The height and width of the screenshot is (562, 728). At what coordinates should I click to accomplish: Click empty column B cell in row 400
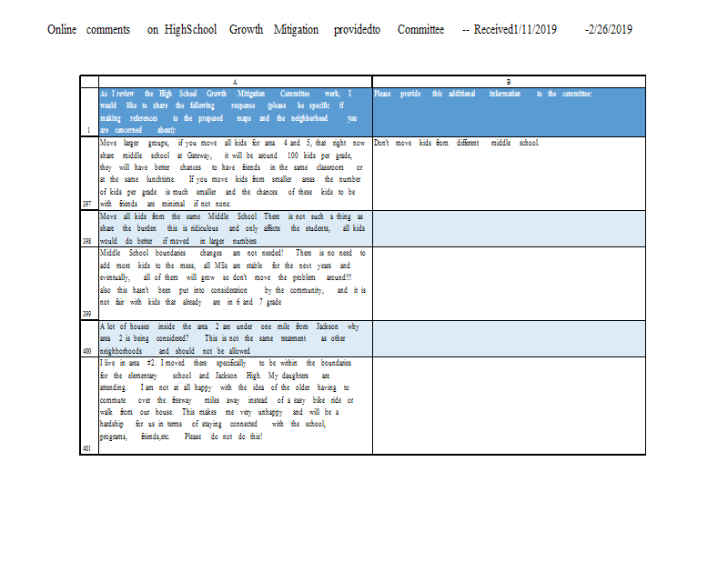(509, 339)
